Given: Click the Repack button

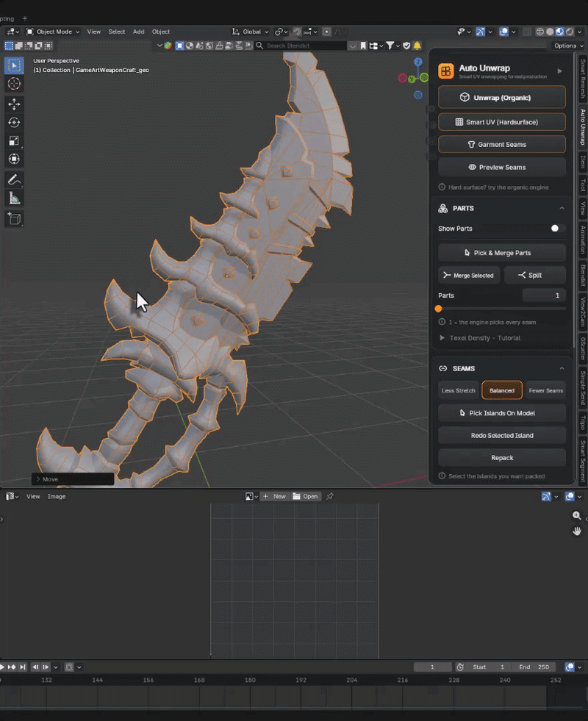Looking at the screenshot, I should click(x=501, y=458).
